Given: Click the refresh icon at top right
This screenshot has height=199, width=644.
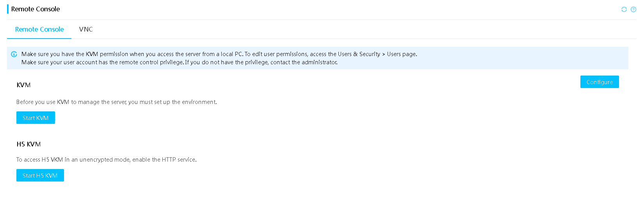Looking at the screenshot, I should [624, 9].
